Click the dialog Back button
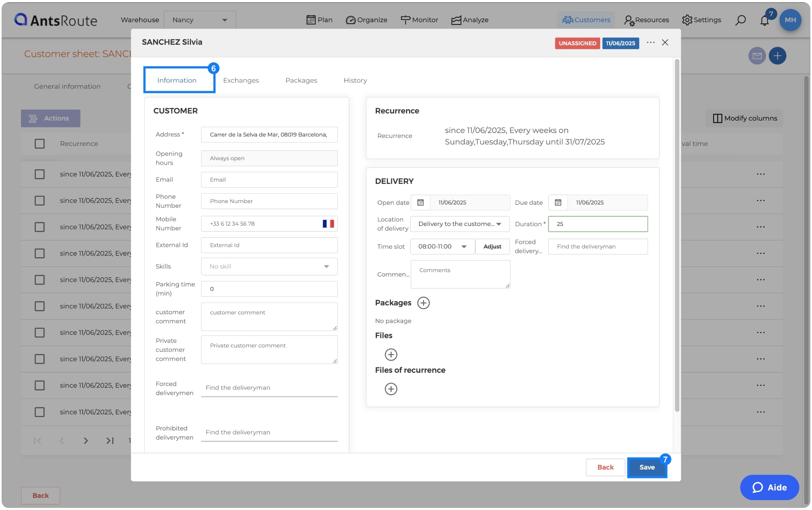The height and width of the screenshot is (510, 812). pyautogui.click(x=605, y=467)
